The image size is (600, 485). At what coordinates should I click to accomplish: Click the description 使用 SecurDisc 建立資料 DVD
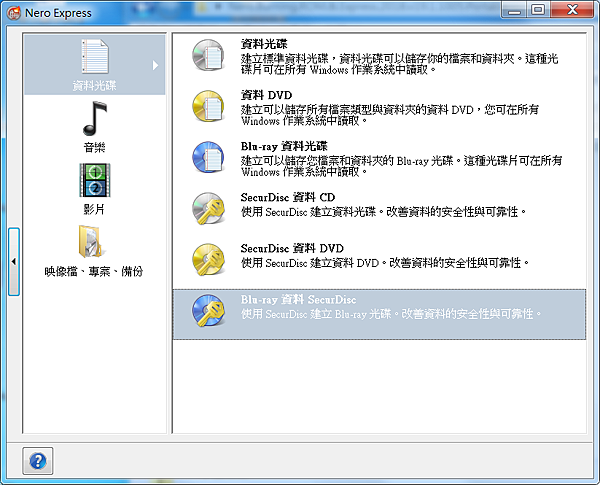pyautogui.click(x=385, y=263)
